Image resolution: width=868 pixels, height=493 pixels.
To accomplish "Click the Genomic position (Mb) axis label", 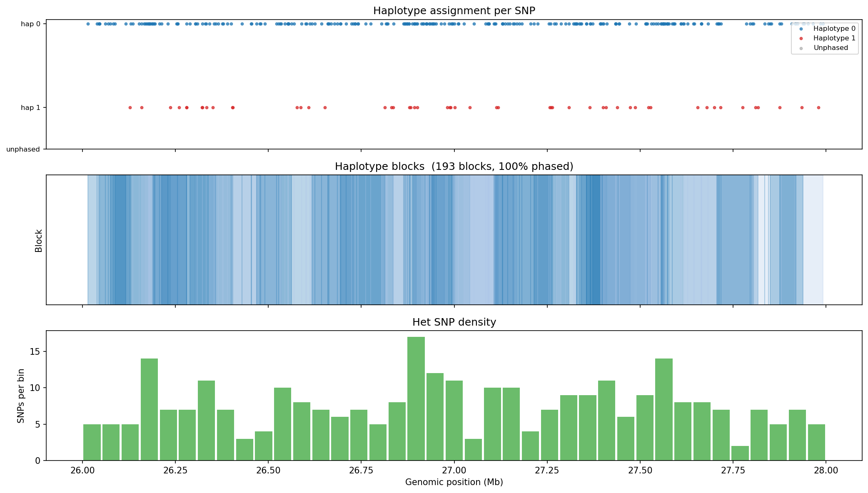I will point(454,482).
